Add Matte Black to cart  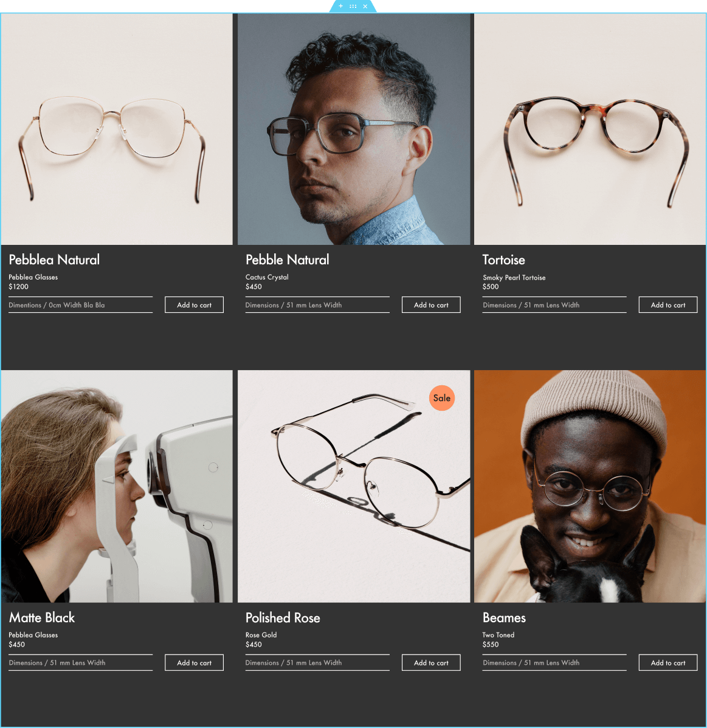194,663
